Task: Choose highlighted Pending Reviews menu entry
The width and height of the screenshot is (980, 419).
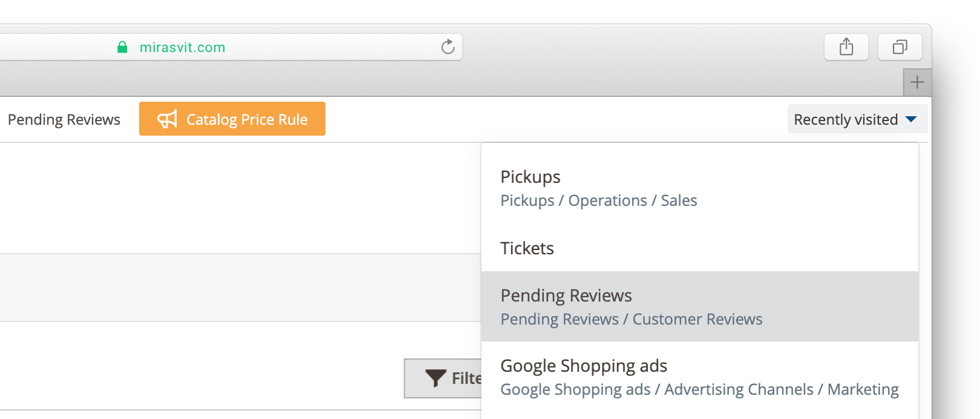Action: [x=700, y=306]
